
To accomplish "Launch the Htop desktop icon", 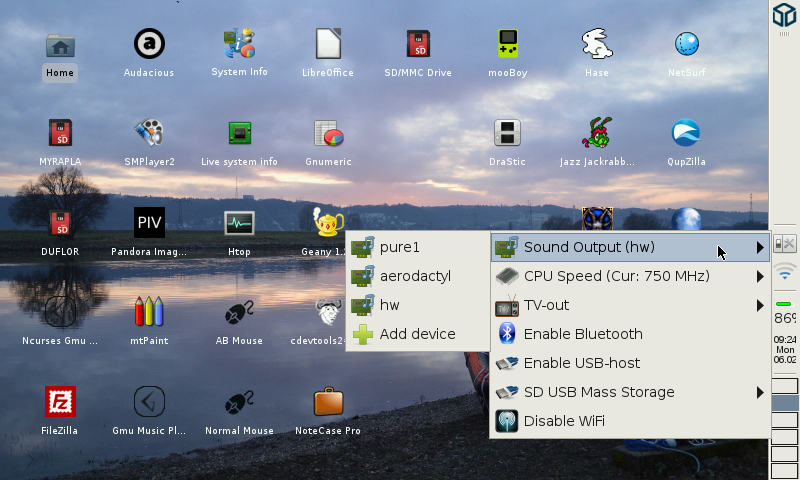I will pyautogui.click(x=239, y=223).
